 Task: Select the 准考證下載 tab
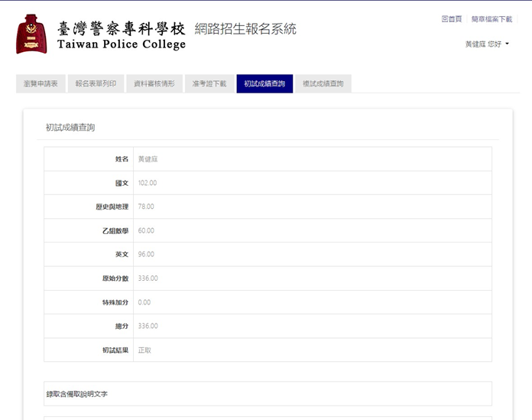pos(209,83)
